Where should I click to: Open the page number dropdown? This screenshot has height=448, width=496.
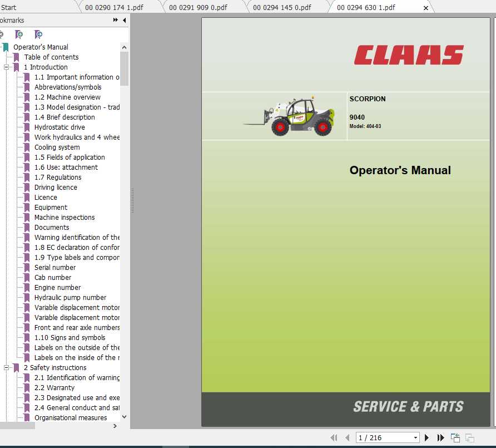[414, 437]
